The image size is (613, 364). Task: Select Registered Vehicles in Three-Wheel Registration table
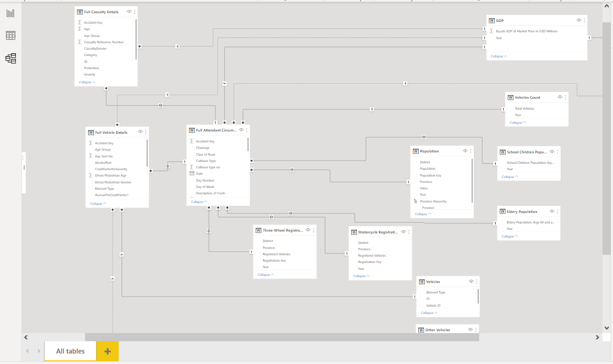(276, 254)
